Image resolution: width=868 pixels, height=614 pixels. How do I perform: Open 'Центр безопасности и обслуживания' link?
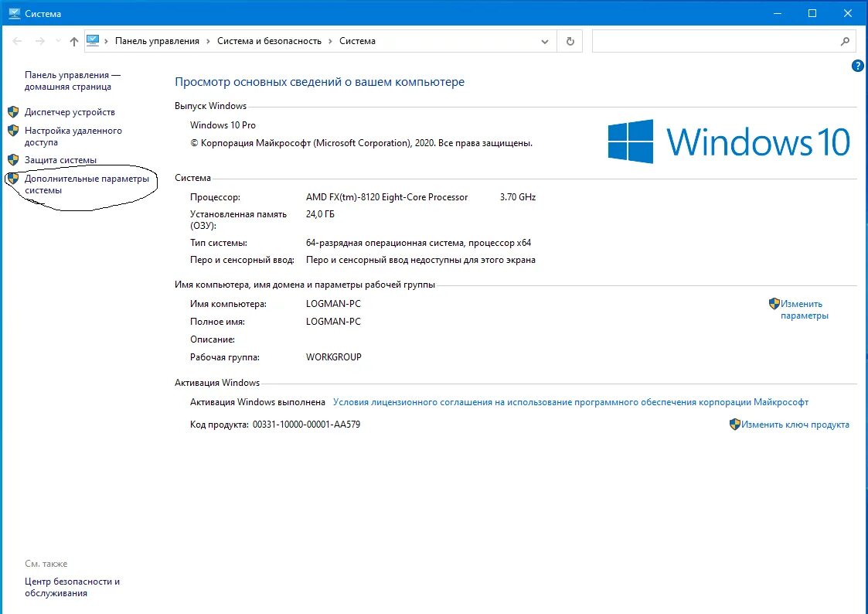pyautogui.click(x=72, y=588)
